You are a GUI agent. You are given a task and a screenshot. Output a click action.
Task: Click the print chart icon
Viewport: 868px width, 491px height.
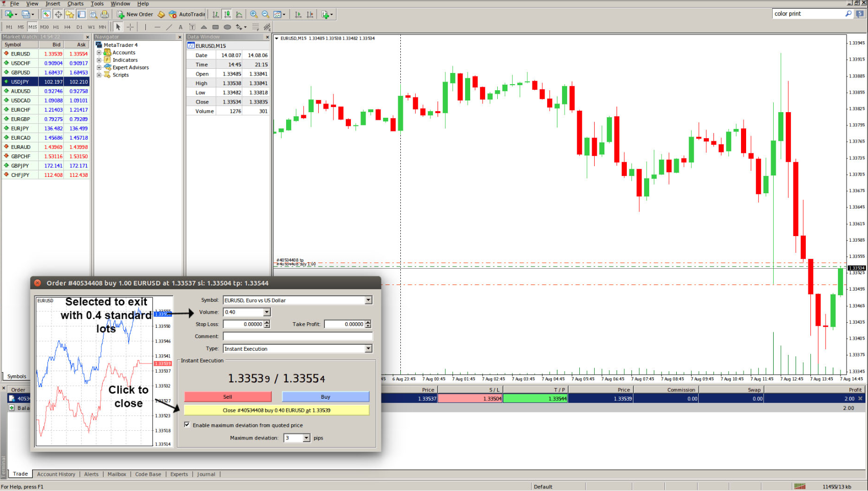tap(105, 14)
